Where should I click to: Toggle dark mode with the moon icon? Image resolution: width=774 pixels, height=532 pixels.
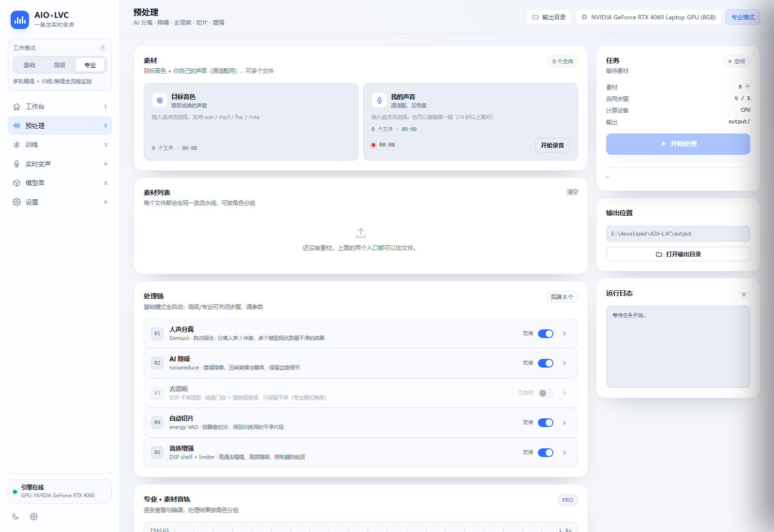point(15,517)
